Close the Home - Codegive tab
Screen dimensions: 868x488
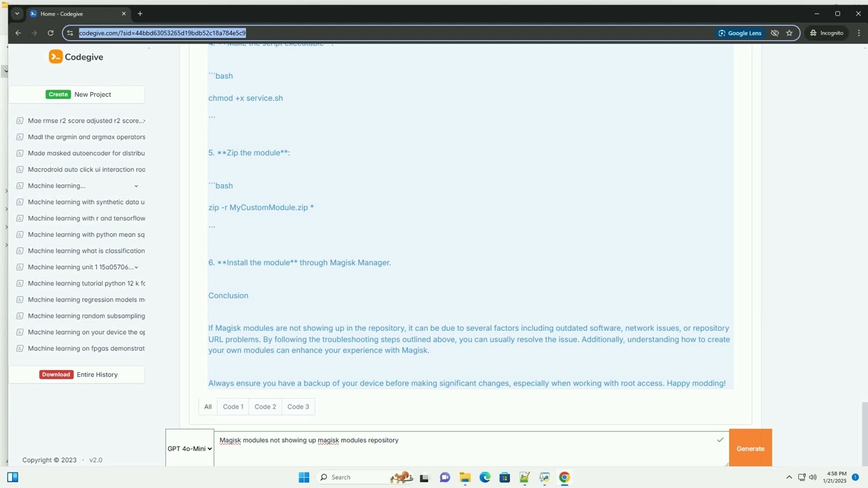coord(123,14)
